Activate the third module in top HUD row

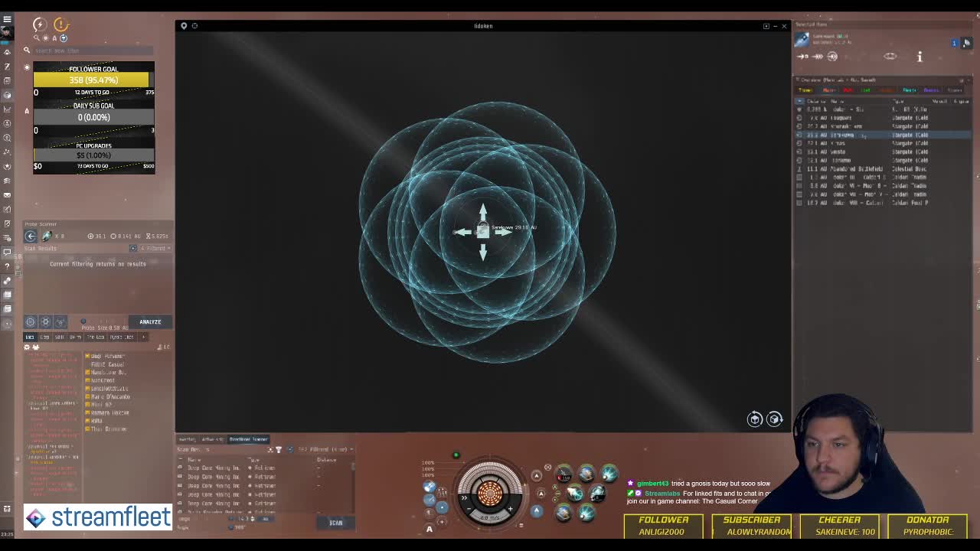pyautogui.click(x=609, y=474)
